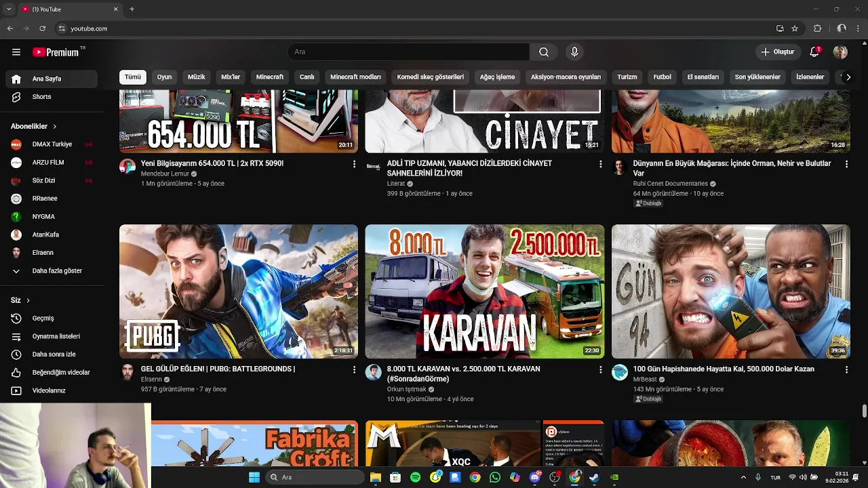This screenshot has height=488, width=868.
Task: Open options for the KARAVAN video
Action: click(x=600, y=369)
